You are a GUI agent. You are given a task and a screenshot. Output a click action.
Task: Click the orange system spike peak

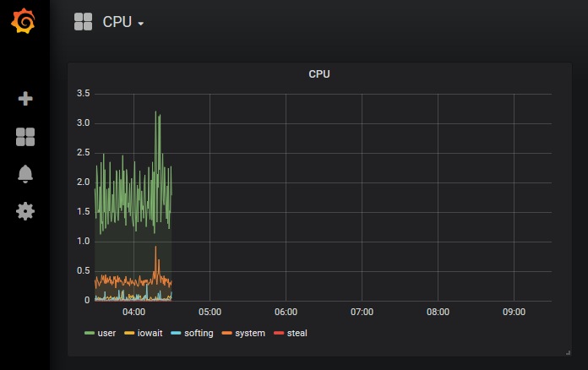coord(156,247)
